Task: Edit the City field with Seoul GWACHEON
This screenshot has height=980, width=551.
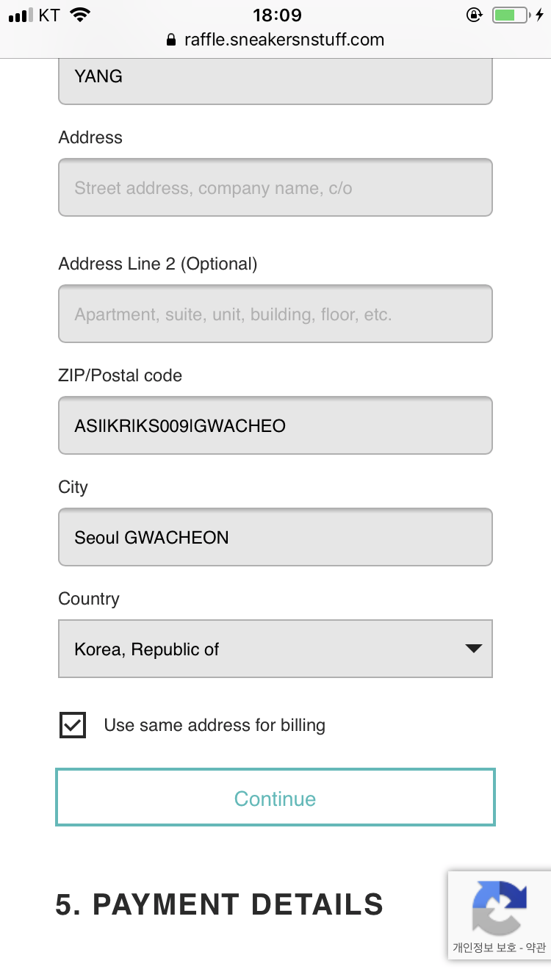Action: click(275, 537)
